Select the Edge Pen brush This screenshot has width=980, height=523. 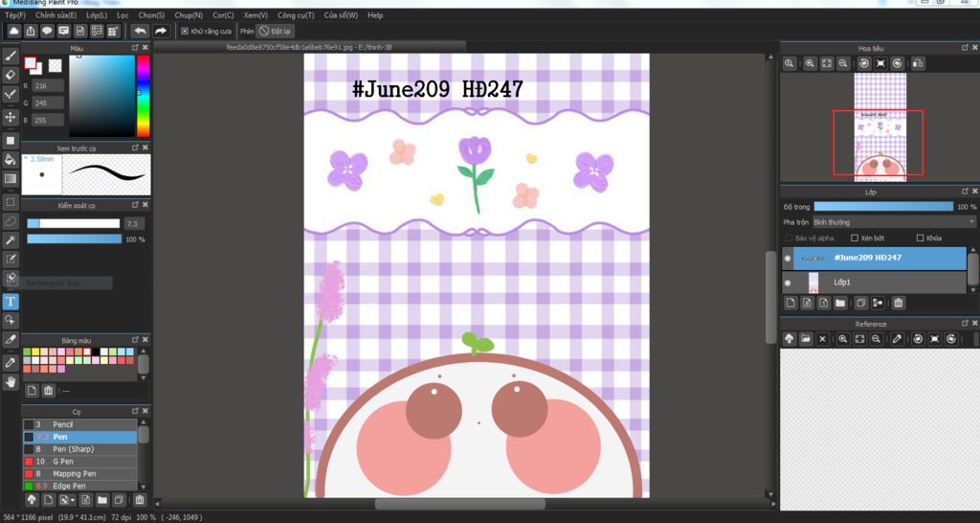point(80,486)
